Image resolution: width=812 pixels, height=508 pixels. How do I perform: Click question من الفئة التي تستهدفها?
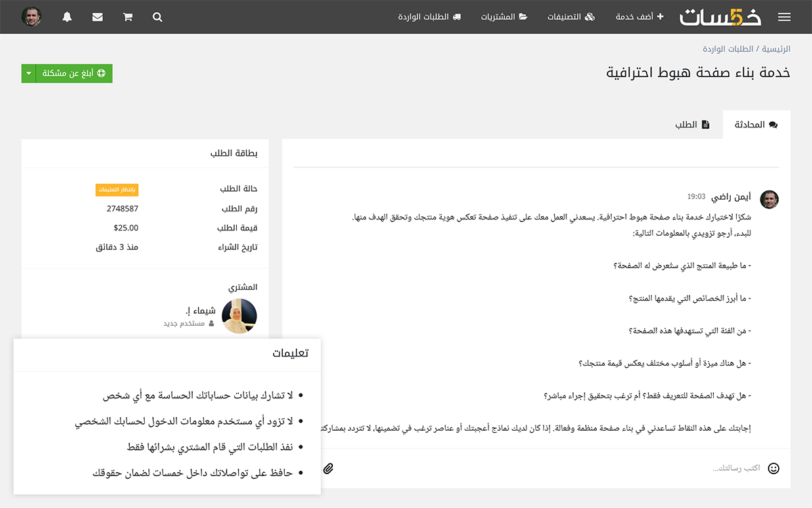(690, 331)
